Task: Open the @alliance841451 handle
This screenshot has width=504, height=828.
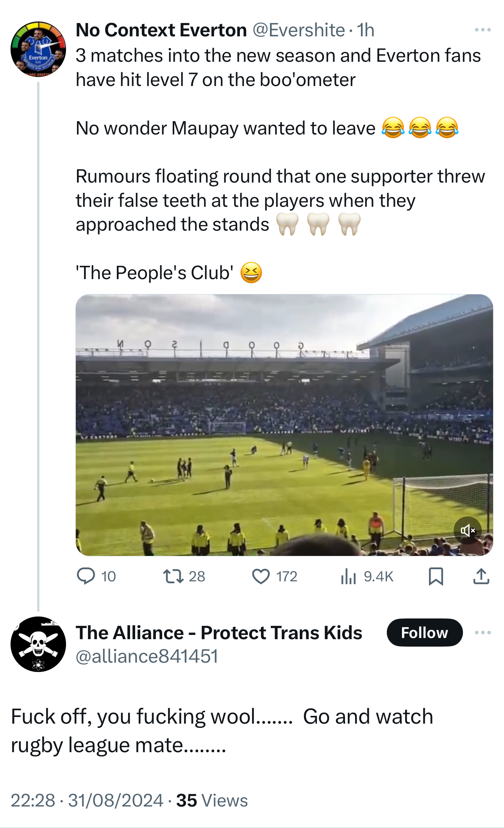Action: click(147, 656)
